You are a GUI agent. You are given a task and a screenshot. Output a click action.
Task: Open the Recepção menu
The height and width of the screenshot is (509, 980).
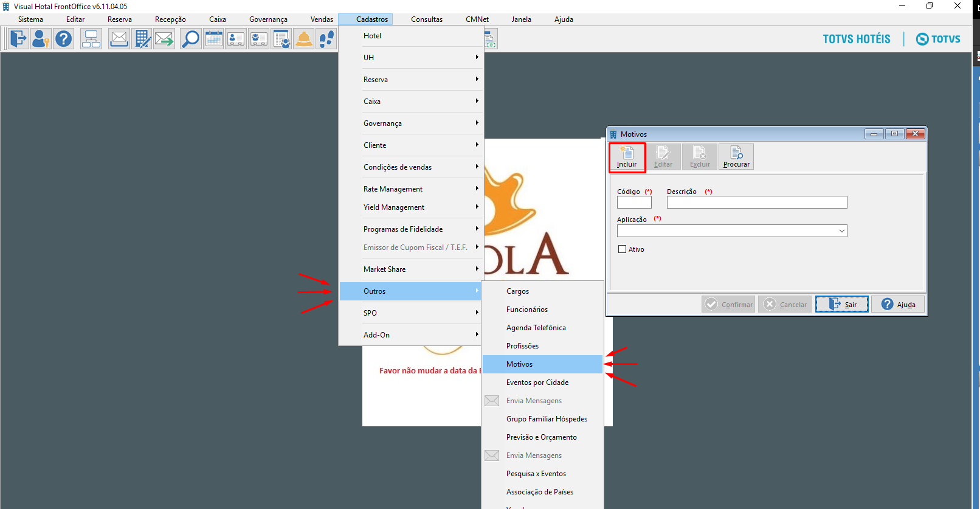(x=170, y=19)
